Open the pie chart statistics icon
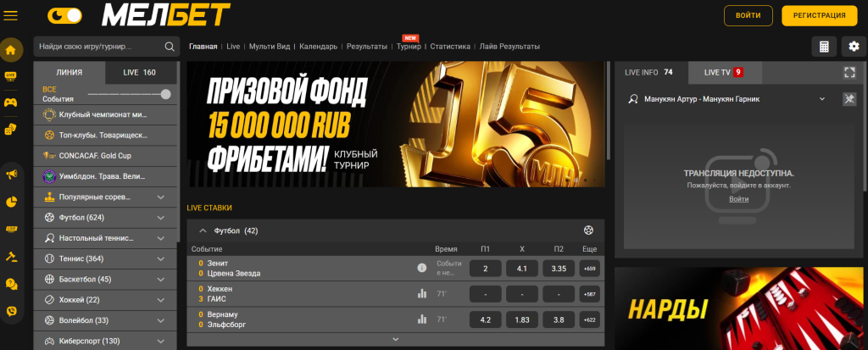 (11, 203)
